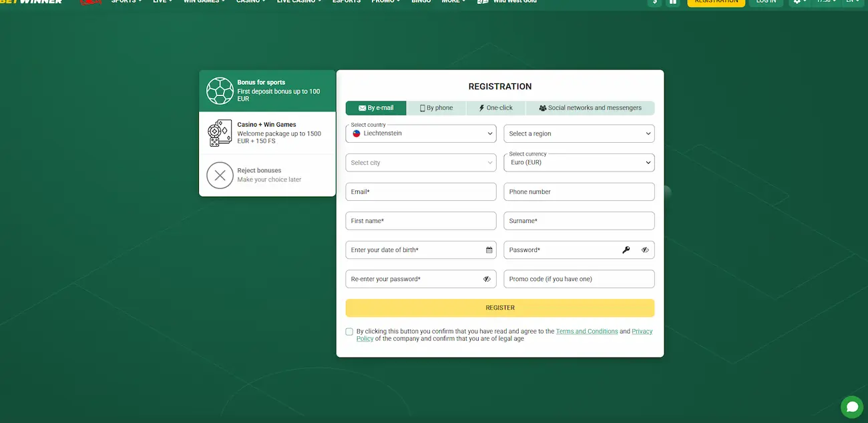Tick the Terms and Conditions agreement checkbox
This screenshot has width=868, height=423.
[x=349, y=332]
